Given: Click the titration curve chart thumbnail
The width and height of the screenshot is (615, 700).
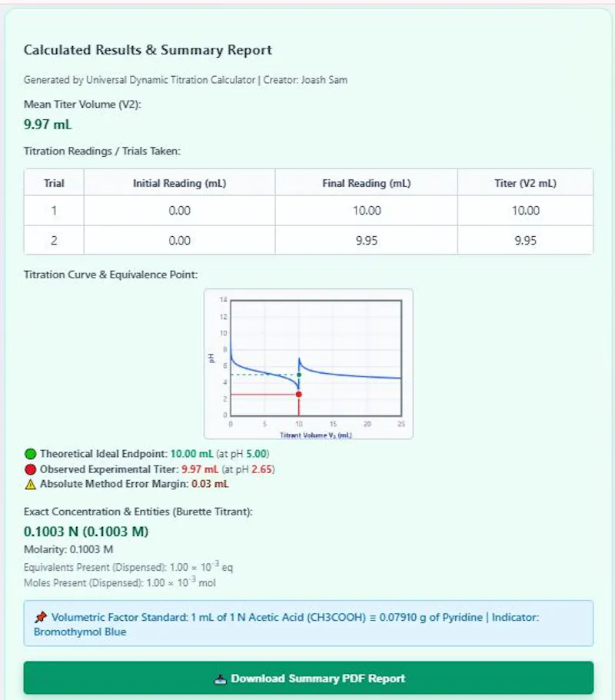Looking at the screenshot, I should (x=308, y=364).
